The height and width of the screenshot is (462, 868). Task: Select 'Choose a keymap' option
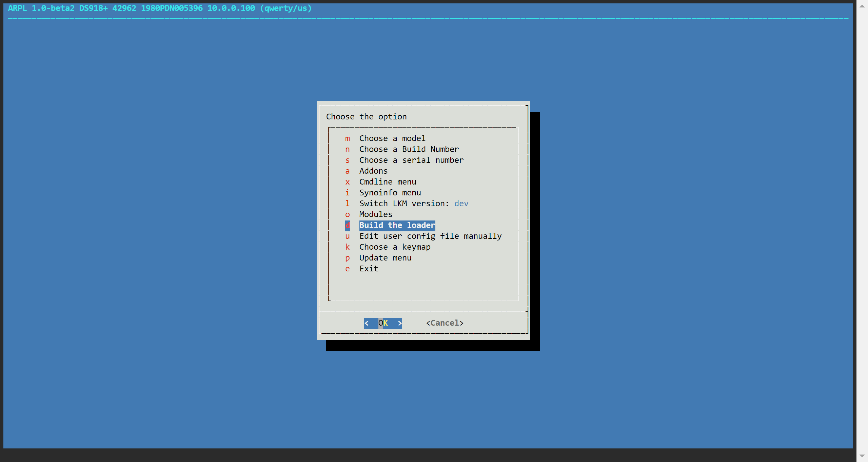(x=395, y=247)
